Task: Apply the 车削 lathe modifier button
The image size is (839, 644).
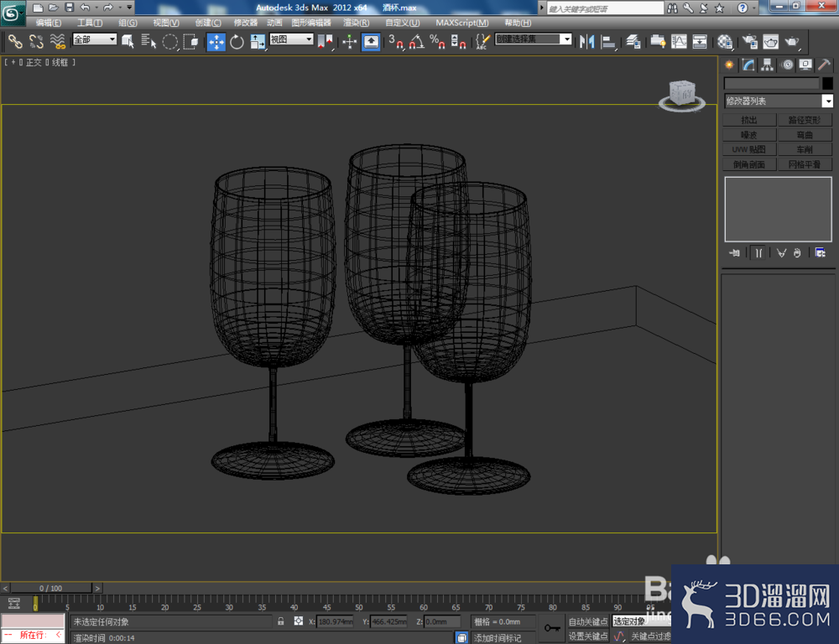Action: pyautogui.click(x=805, y=149)
